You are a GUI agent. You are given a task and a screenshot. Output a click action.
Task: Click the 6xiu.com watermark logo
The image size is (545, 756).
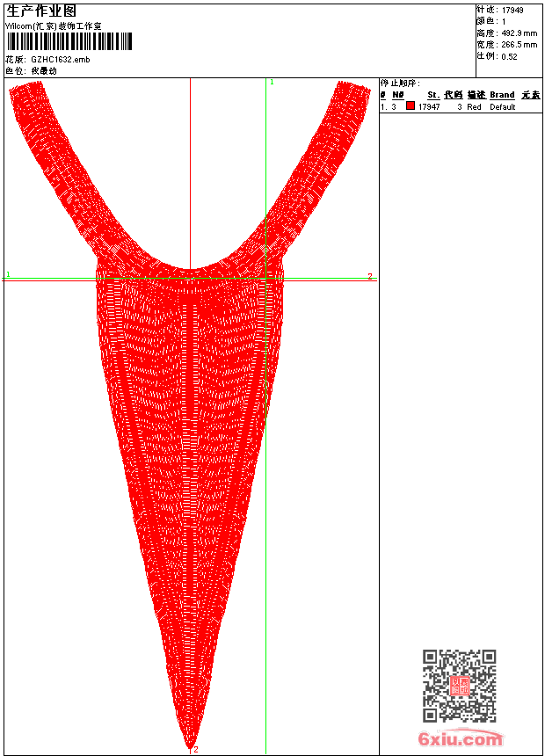pyautogui.click(x=460, y=739)
